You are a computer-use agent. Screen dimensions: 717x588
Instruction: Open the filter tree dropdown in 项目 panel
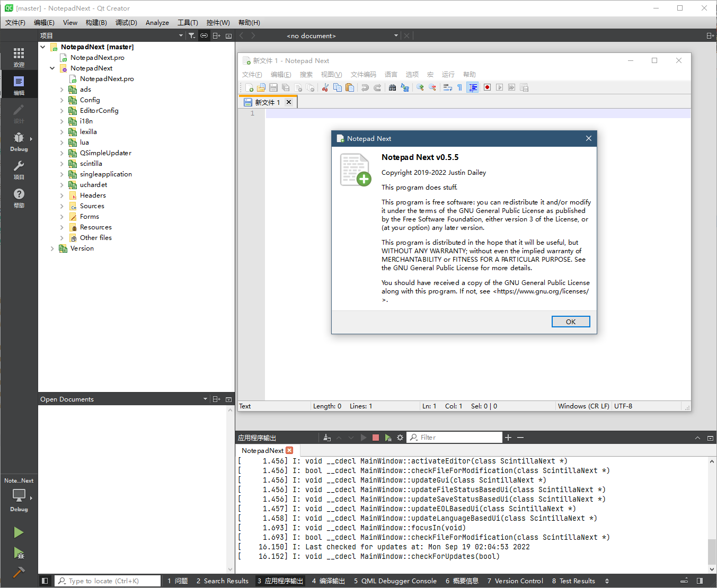[192, 35]
